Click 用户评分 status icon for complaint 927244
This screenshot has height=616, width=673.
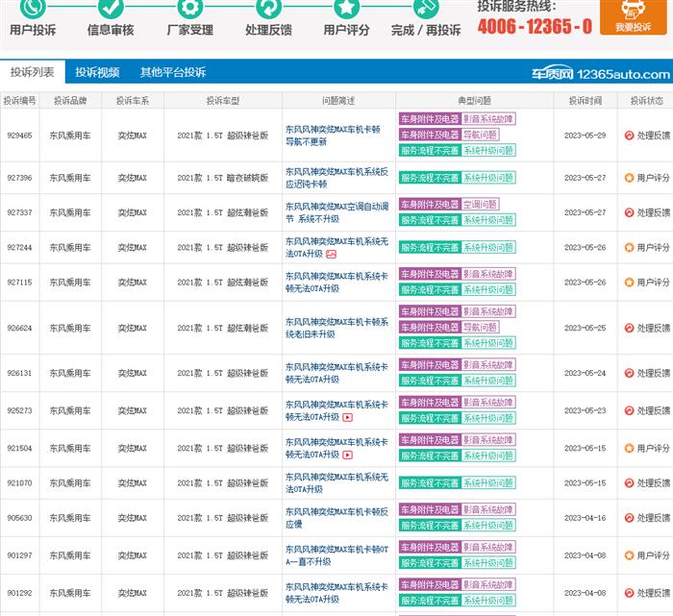(629, 248)
